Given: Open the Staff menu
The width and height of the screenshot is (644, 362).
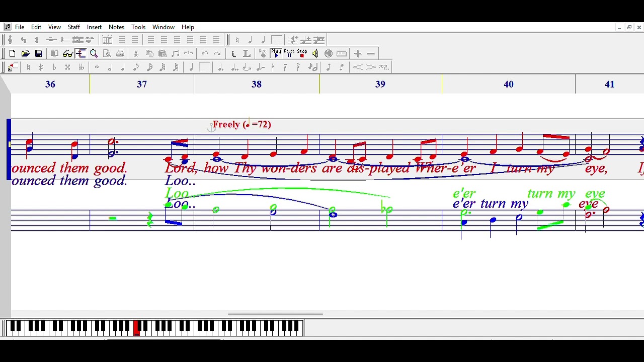Looking at the screenshot, I should [74, 27].
